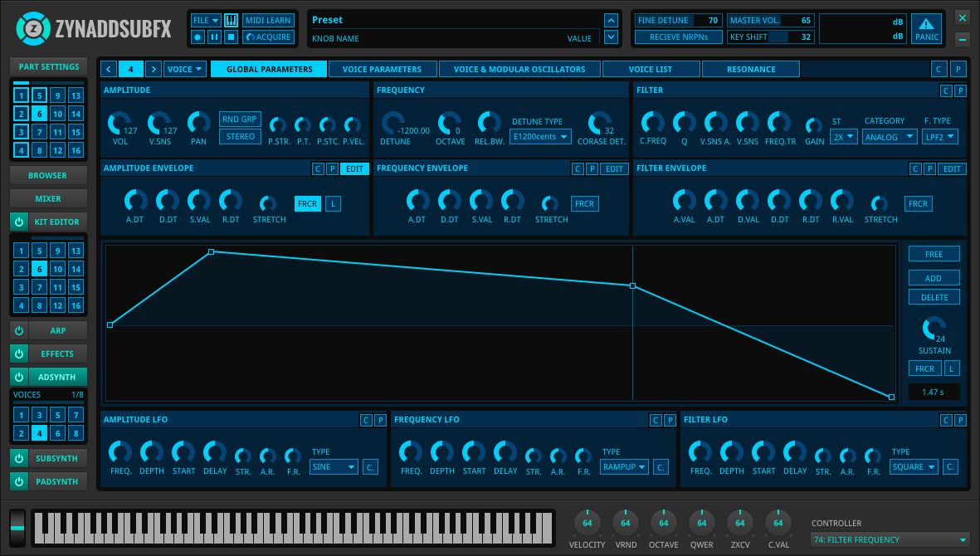Switch to Global Parameters tab
Viewport: 980px width, 556px height.
270,69
